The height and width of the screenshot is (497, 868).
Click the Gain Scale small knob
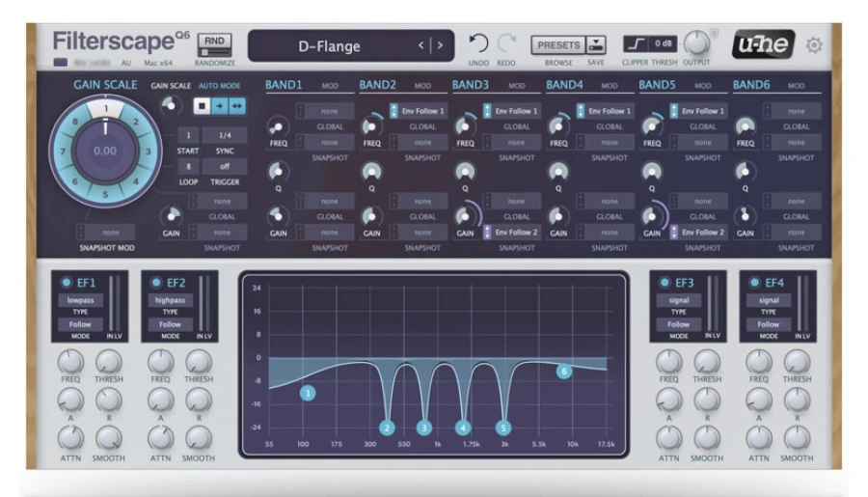[171, 105]
